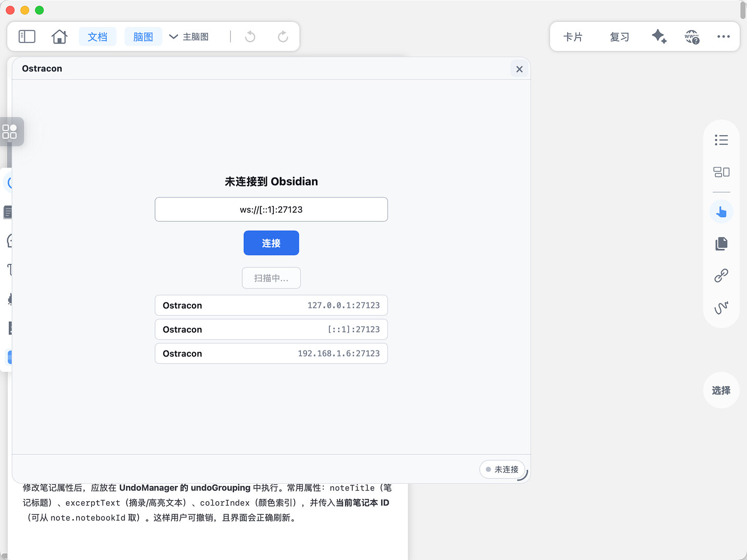This screenshot has height=560, width=747.
Task: Toggle the left sidebar panel icon
Action: tap(27, 36)
